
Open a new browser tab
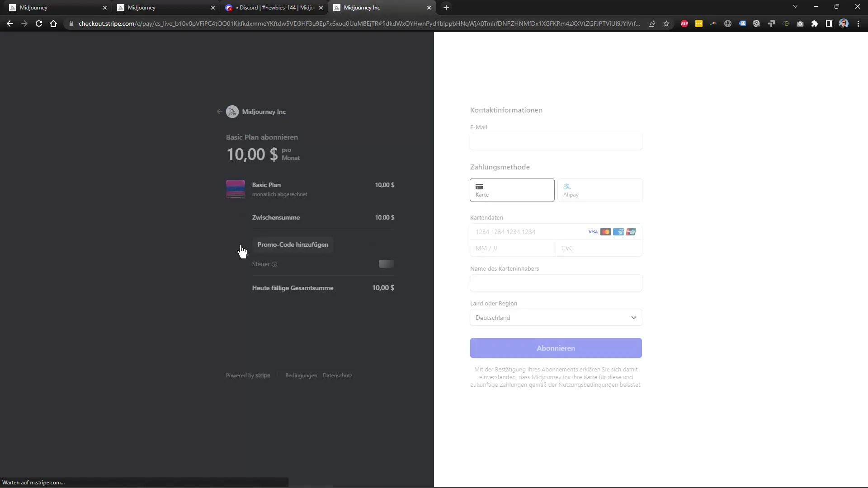(446, 8)
